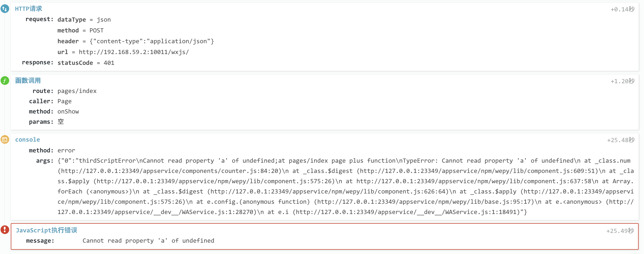Image resolution: width=644 pixels, height=254 pixels.
Task: Click the request URL http://192.168.59.2:10011/wxjs/
Action: tap(134, 52)
